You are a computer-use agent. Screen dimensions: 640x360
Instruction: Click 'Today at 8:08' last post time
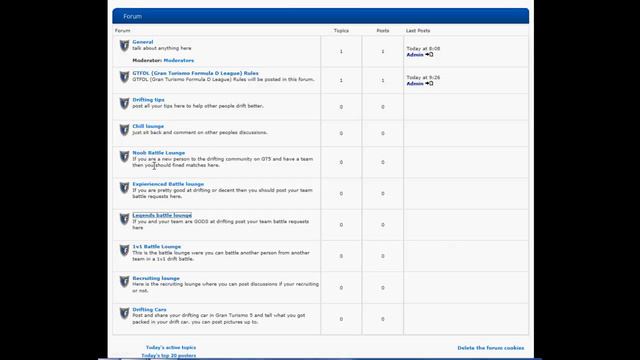[x=423, y=49]
